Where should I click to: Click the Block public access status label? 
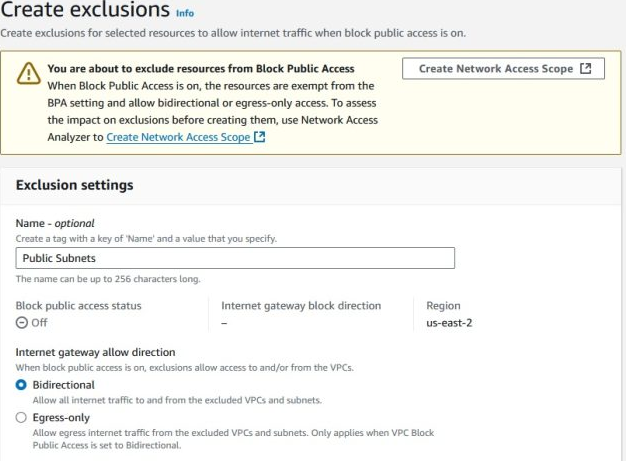pyautogui.click(x=78, y=305)
